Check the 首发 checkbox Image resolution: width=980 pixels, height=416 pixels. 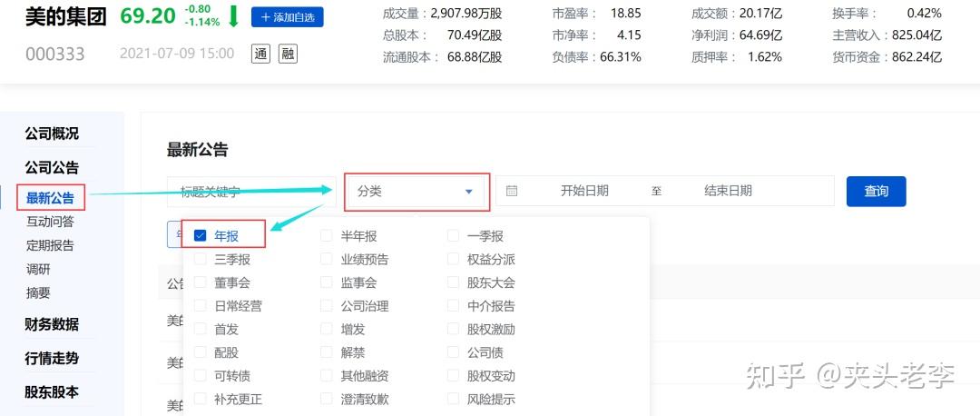pos(200,329)
